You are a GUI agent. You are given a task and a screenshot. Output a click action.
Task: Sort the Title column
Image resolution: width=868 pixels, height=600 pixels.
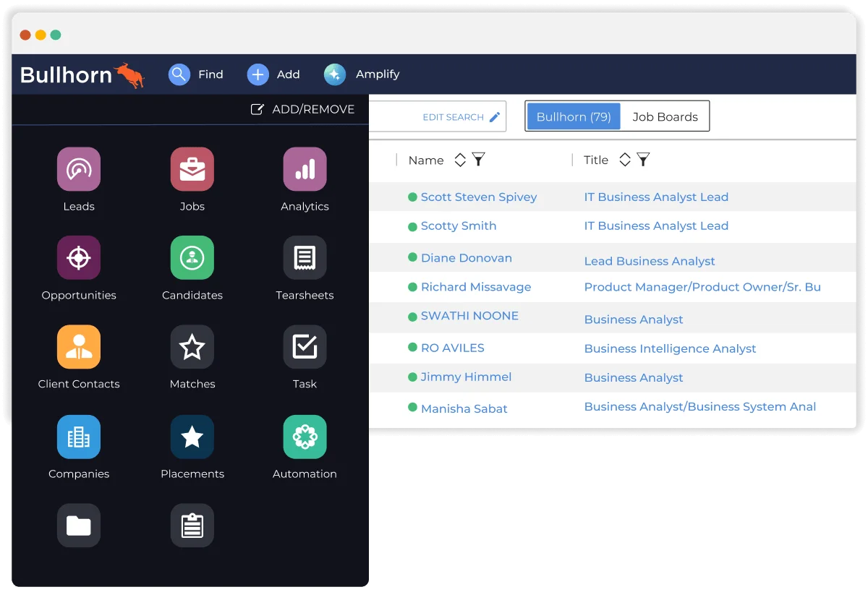click(x=625, y=160)
